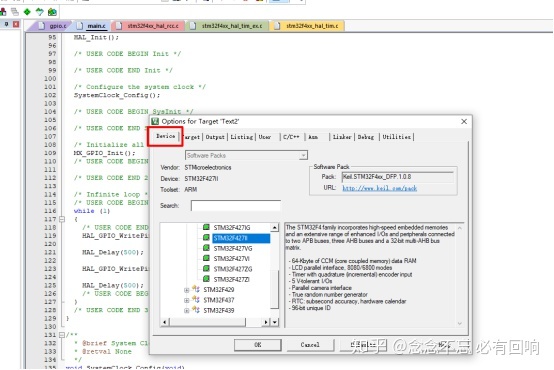Click the Options for Target title icon
The width and height of the screenshot is (554, 370).
click(155, 121)
